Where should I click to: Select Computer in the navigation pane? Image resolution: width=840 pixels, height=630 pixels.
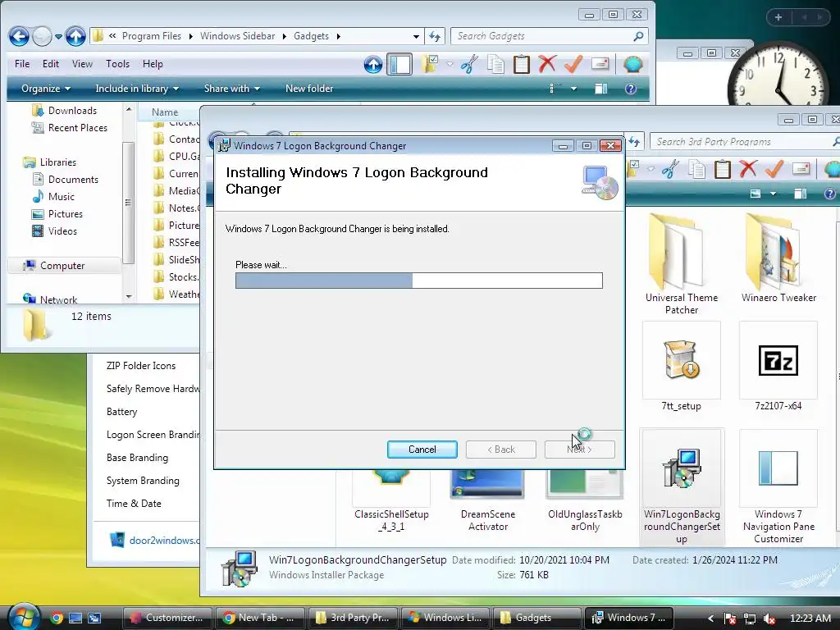(x=62, y=266)
